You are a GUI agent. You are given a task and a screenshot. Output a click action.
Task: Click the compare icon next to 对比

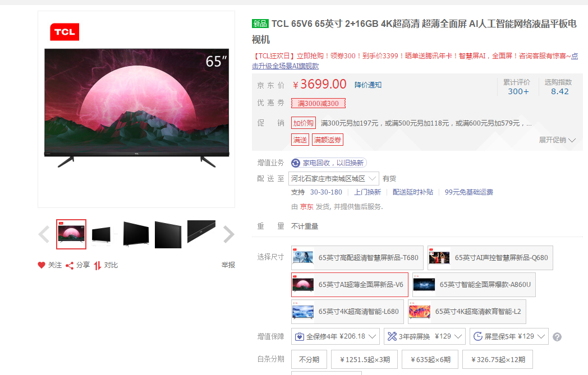tap(98, 266)
